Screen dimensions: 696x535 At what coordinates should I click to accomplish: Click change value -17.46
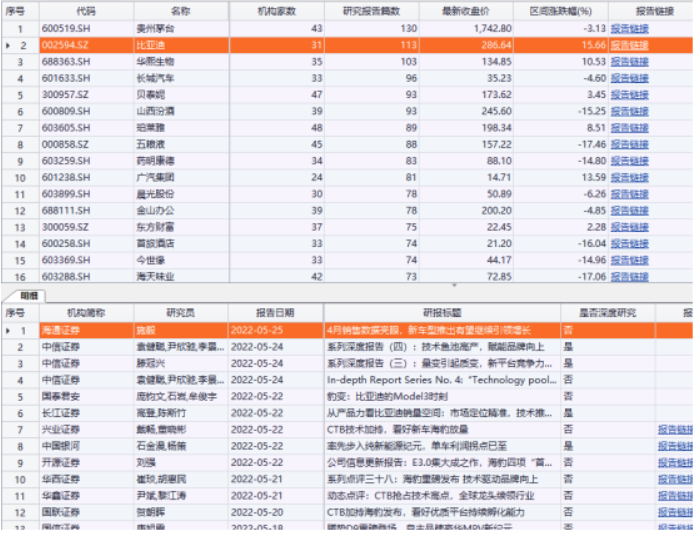click(592, 145)
